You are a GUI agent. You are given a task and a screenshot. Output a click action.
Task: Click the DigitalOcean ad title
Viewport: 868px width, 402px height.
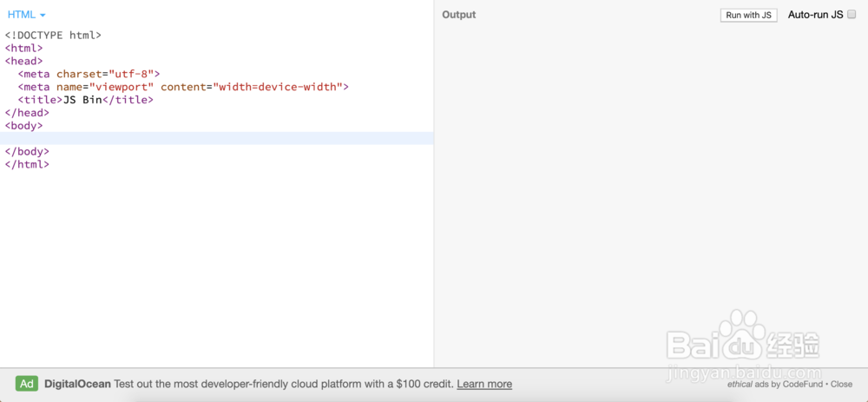tap(77, 384)
